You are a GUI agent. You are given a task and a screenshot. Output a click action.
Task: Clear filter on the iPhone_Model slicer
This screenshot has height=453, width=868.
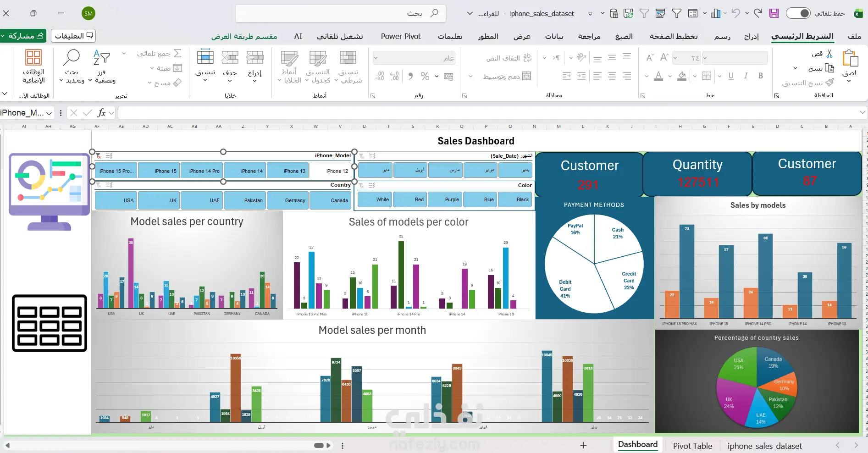pos(98,156)
